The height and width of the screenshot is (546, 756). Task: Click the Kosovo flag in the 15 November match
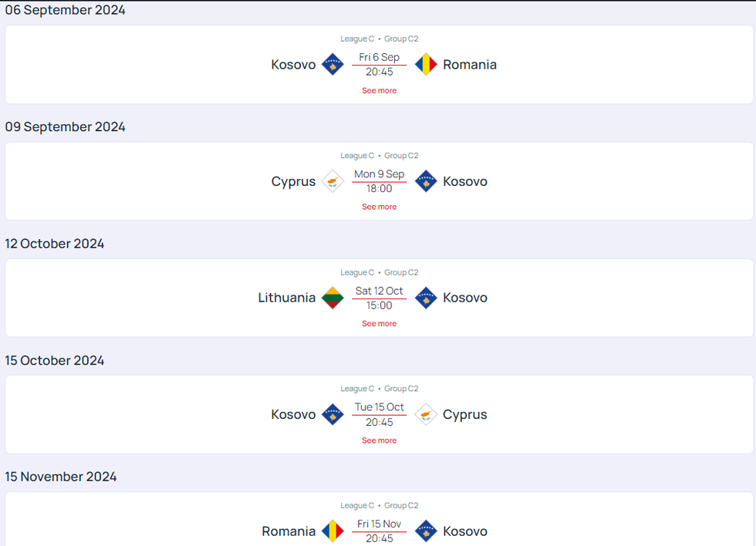(426, 531)
